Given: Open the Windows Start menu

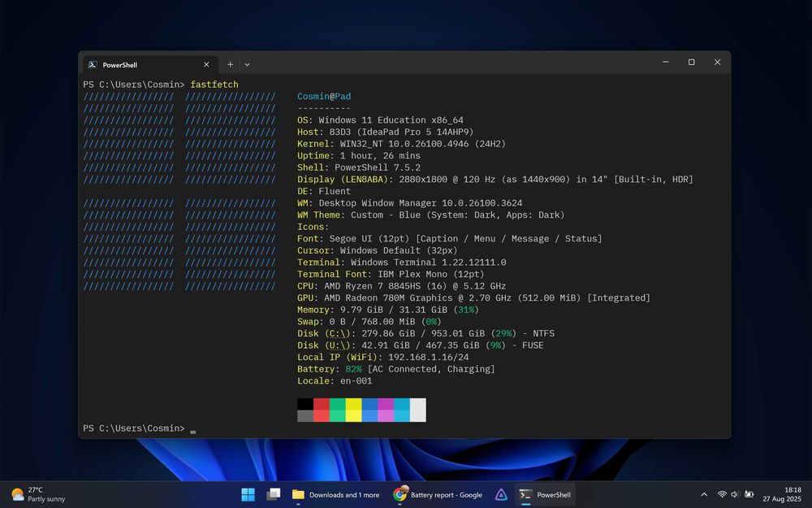Looking at the screenshot, I should point(248,494).
